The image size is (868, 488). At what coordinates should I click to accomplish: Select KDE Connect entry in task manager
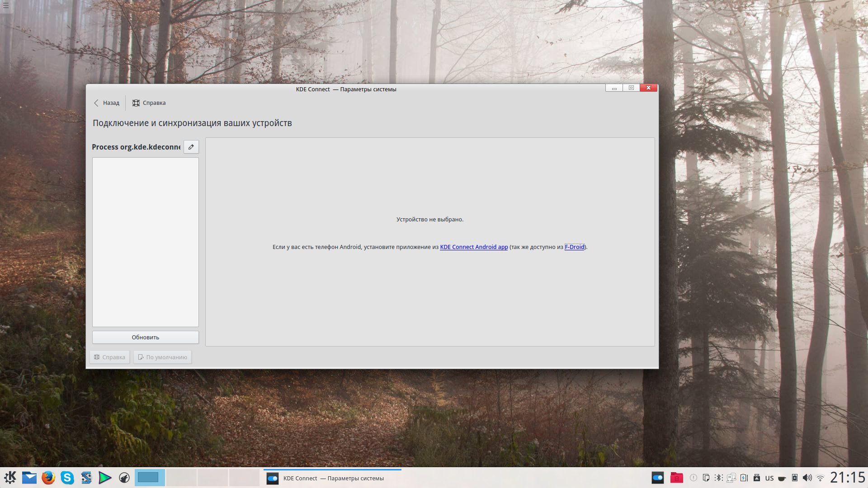click(x=332, y=478)
